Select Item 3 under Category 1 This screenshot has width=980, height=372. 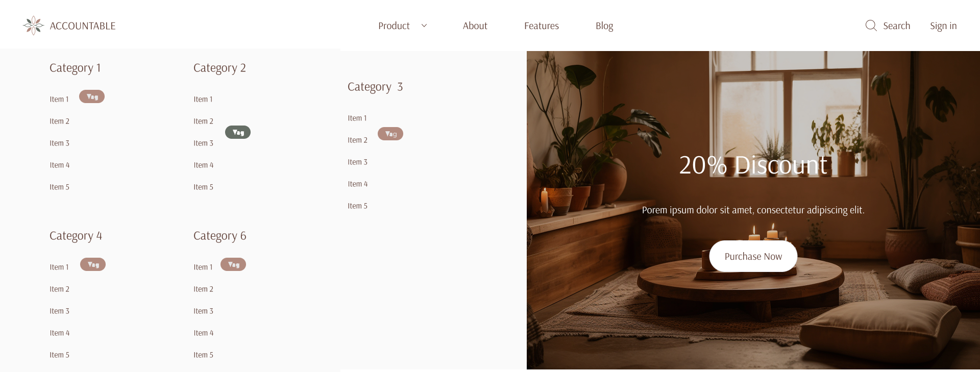[x=59, y=143]
